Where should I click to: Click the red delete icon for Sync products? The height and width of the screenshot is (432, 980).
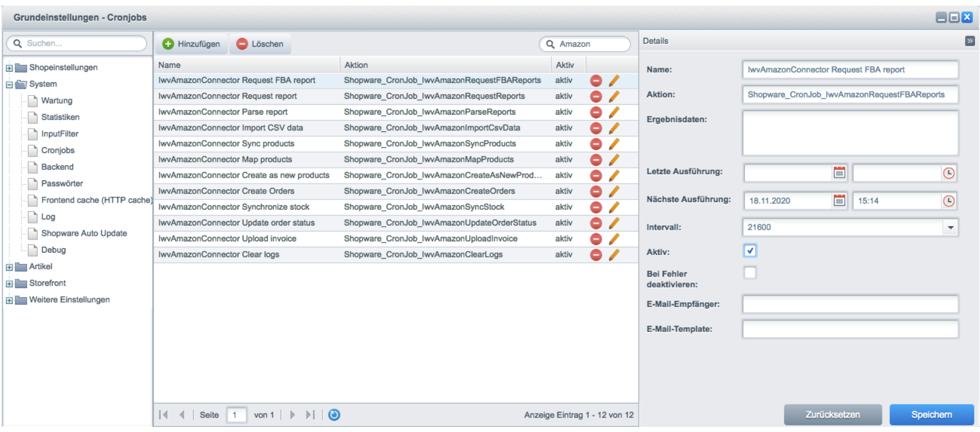pos(596,144)
